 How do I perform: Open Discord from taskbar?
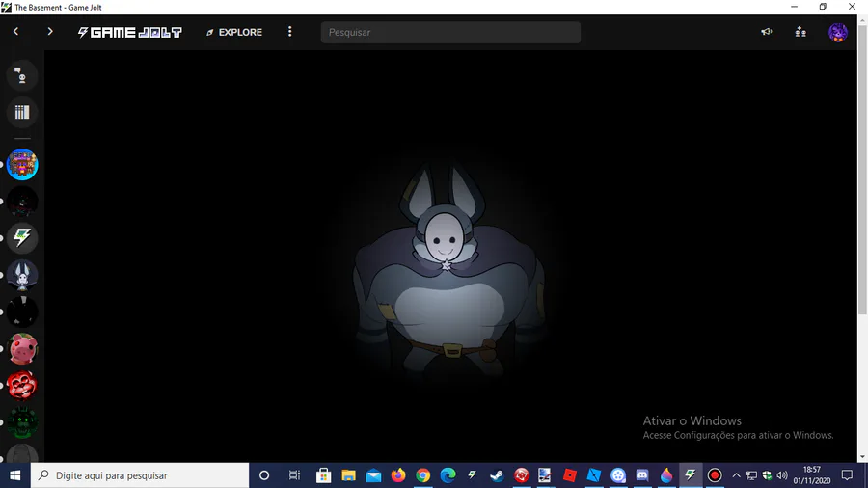click(x=642, y=475)
